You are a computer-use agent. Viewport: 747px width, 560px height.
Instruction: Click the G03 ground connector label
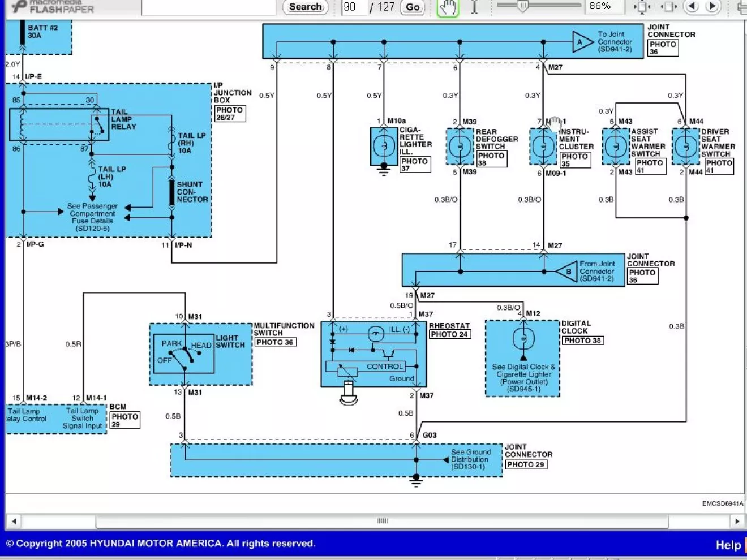(430, 435)
